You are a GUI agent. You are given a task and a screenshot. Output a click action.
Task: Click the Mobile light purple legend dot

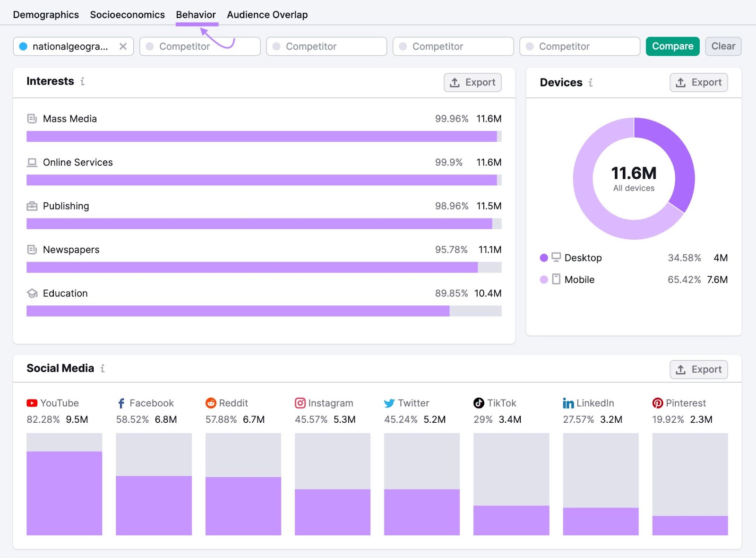[544, 279]
